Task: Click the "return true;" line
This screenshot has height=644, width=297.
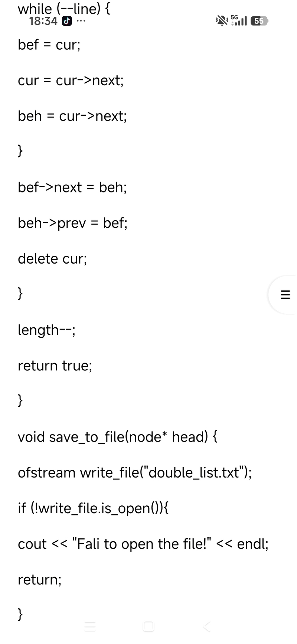Action: [55, 366]
